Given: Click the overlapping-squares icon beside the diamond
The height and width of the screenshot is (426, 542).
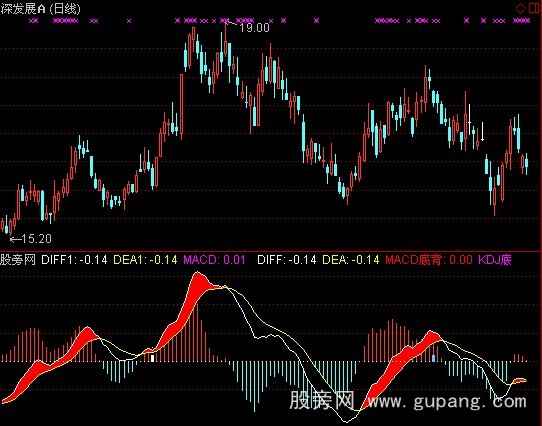Looking at the screenshot, I should tap(535, 8).
